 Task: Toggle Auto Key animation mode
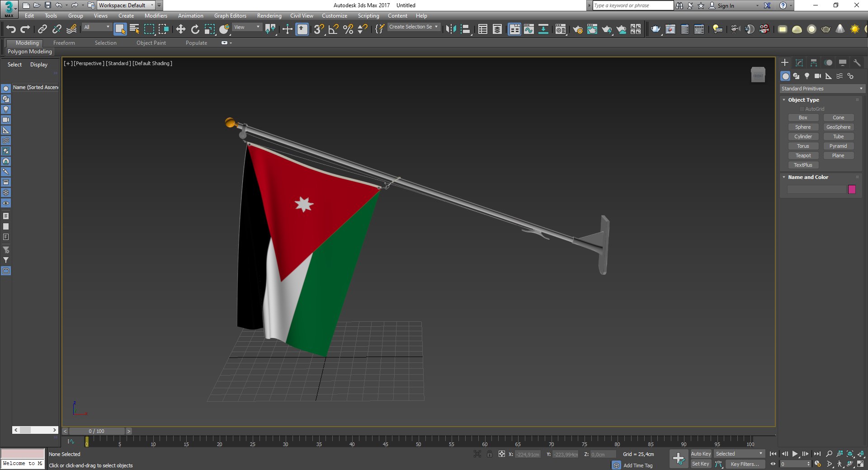pos(701,454)
